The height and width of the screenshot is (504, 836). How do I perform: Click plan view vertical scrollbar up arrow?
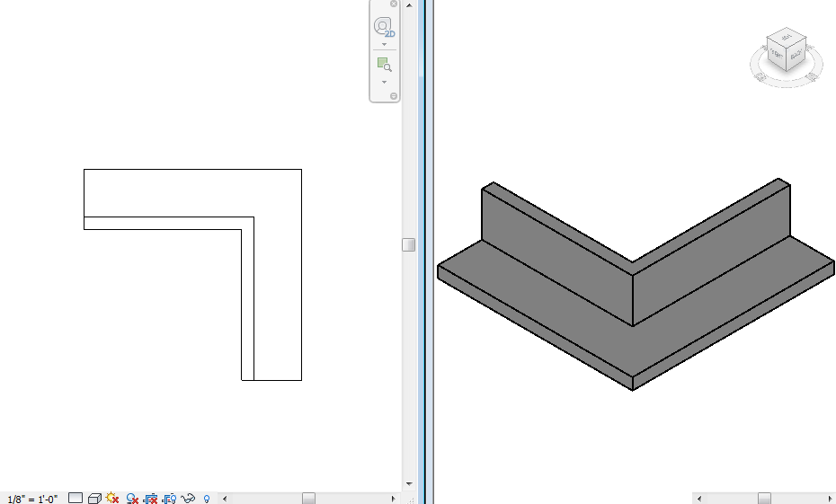coord(409,5)
